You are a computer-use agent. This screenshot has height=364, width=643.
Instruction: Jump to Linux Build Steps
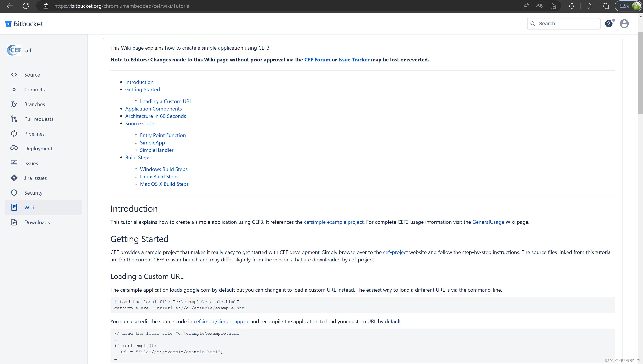point(159,177)
